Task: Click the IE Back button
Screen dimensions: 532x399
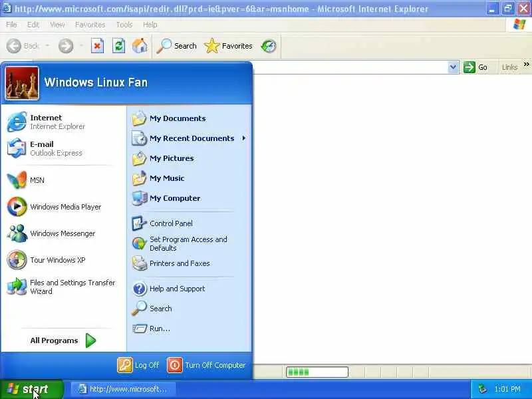Action: 23,46
